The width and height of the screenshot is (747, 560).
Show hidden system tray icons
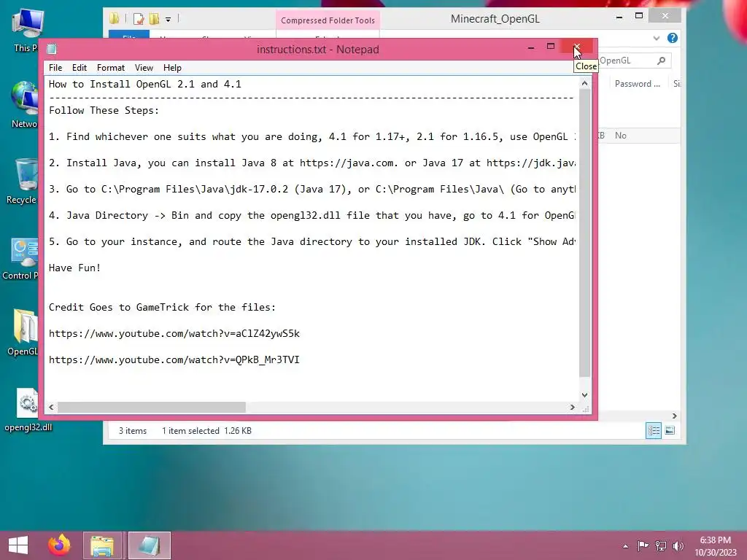625,546
